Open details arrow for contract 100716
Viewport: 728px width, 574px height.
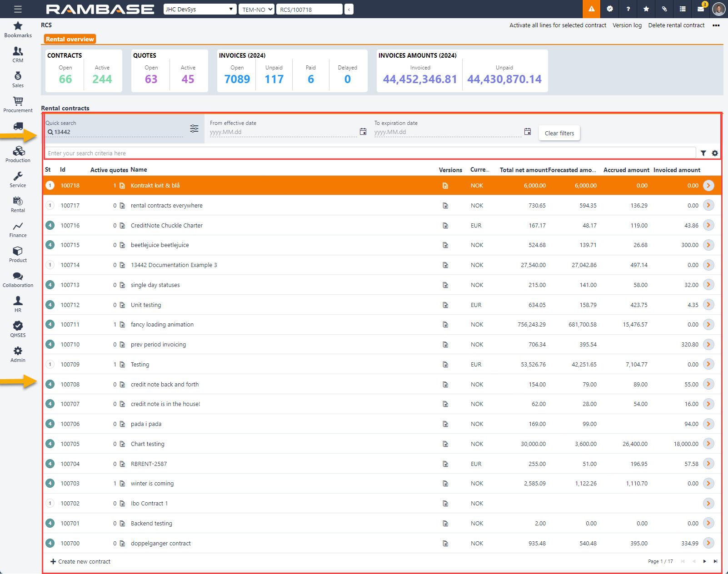(x=708, y=225)
